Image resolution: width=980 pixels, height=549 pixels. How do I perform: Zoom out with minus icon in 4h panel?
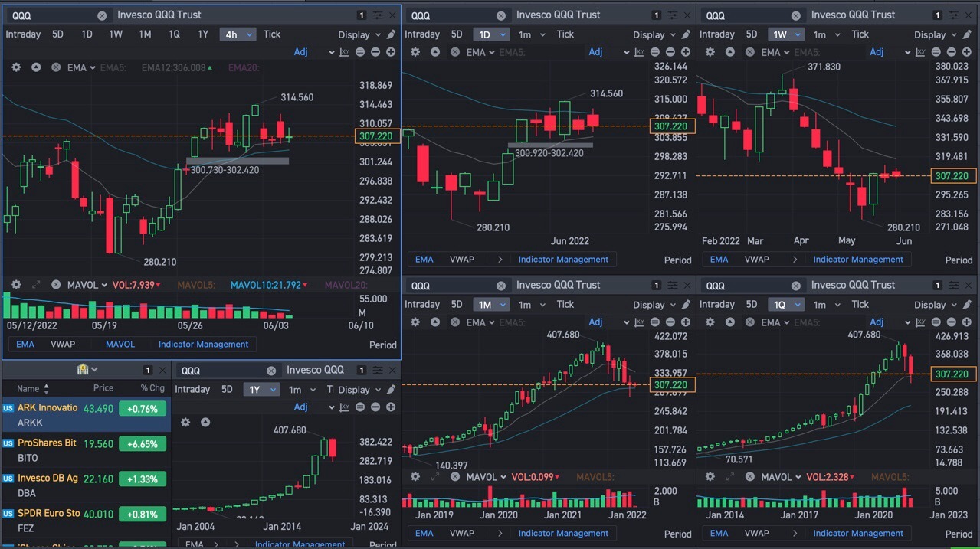pyautogui.click(x=375, y=52)
